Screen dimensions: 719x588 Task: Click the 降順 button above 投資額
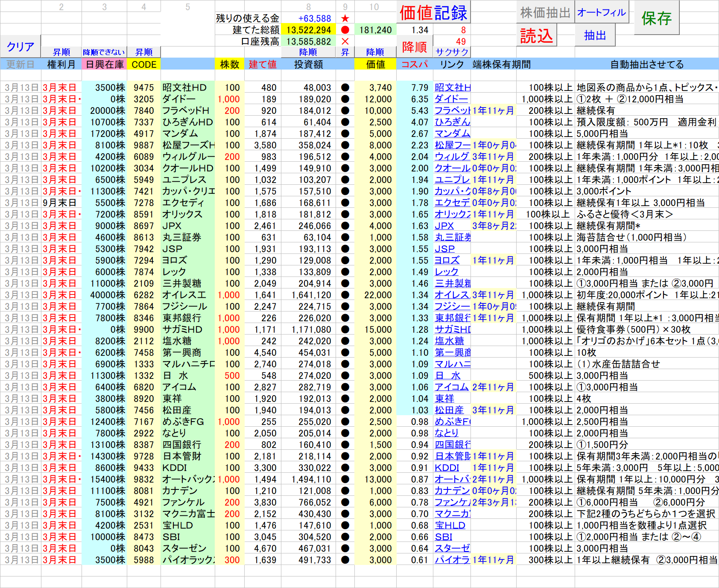tap(308, 52)
